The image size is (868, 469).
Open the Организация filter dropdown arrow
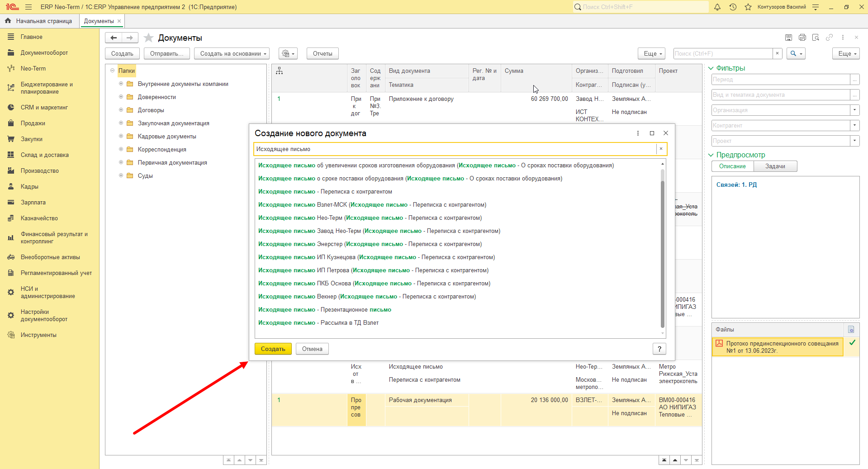pos(854,110)
